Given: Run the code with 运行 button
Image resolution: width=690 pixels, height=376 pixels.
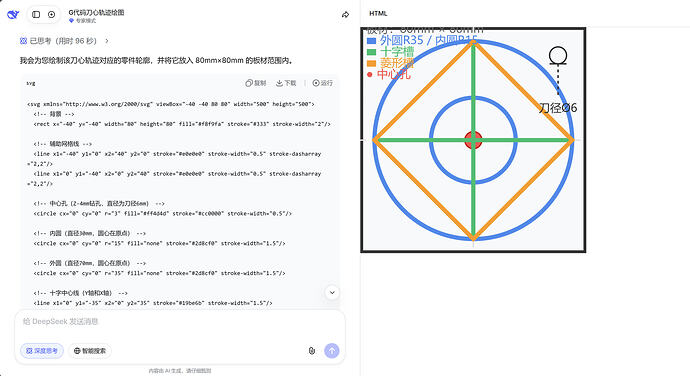Looking at the screenshot, I should coord(323,83).
